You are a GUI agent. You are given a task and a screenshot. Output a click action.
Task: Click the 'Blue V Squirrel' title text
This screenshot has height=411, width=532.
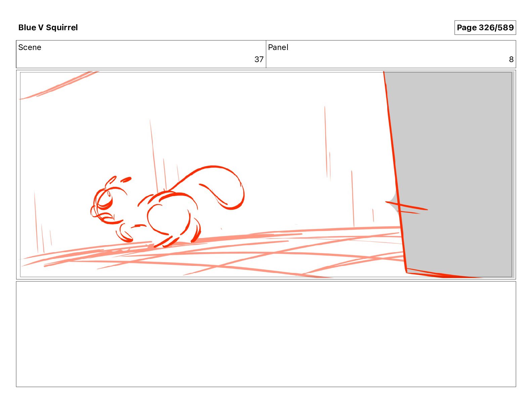[x=48, y=28]
